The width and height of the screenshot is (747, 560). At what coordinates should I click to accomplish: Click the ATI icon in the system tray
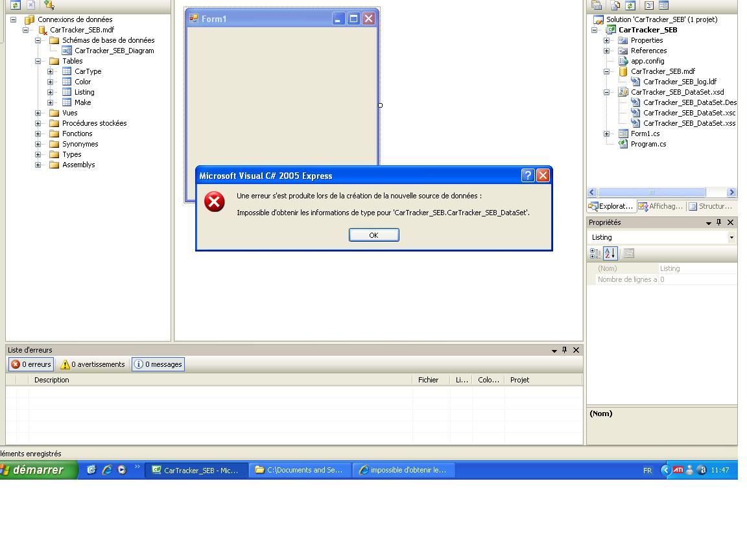(x=678, y=470)
